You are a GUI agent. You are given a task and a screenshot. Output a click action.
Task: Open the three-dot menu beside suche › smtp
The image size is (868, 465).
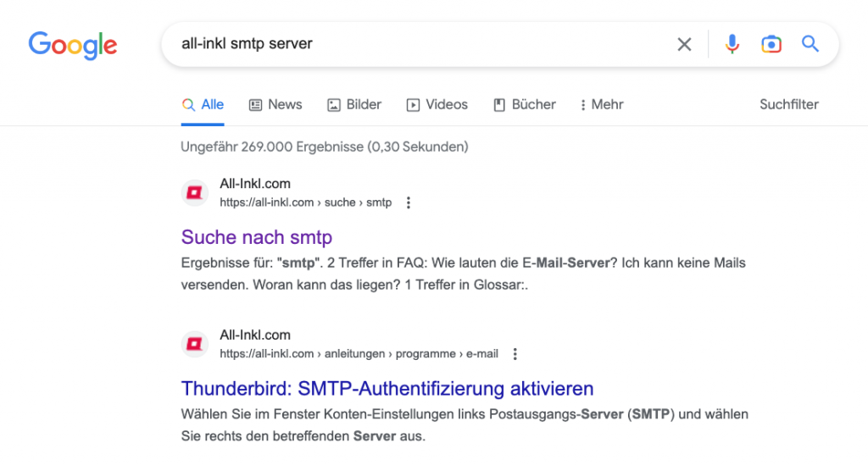pyautogui.click(x=409, y=203)
